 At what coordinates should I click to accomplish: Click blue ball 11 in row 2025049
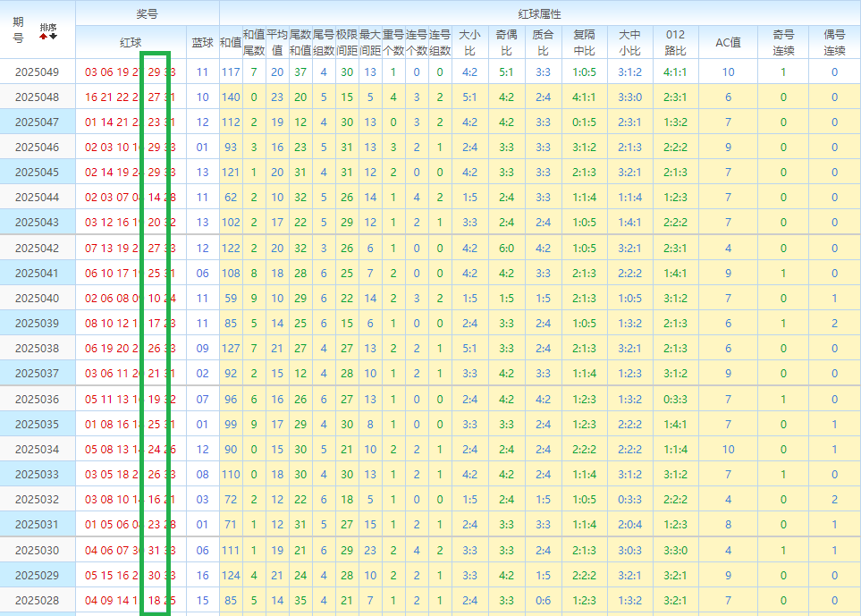[x=203, y=72]
